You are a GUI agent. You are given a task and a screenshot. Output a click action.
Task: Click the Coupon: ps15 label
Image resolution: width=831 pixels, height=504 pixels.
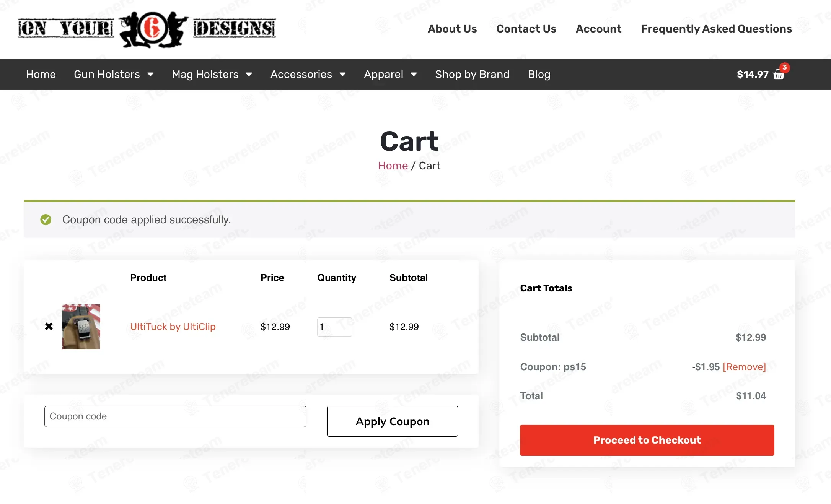coord(553,367)
